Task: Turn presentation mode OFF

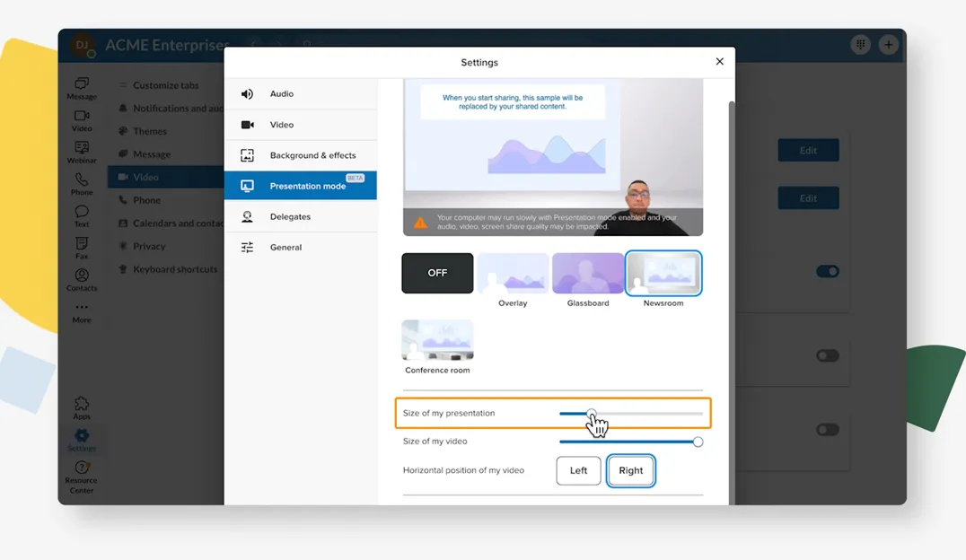Action: click(437, 273)
